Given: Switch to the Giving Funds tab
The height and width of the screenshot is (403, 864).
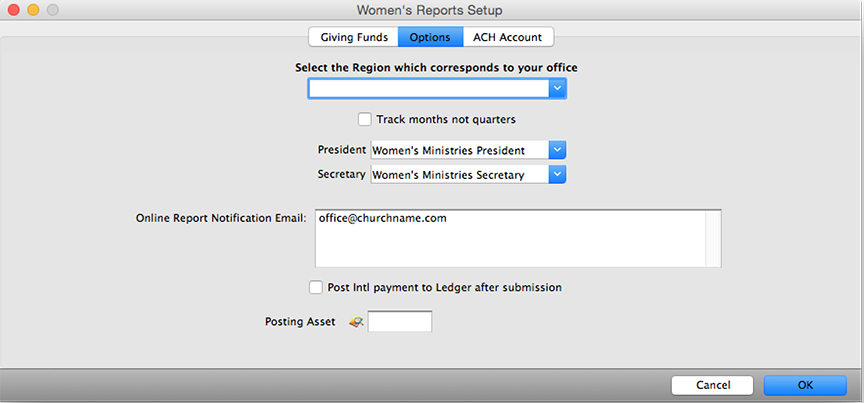Looking at the screenshot, I should (x=353, y=37).
